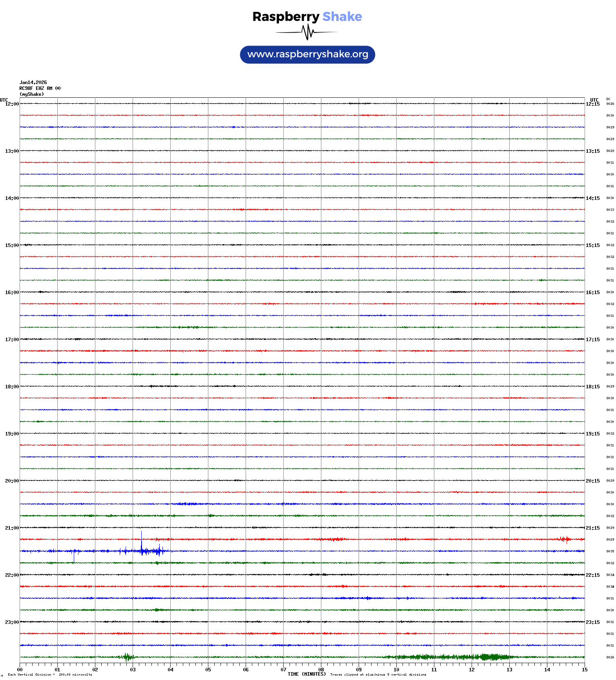Click the red burst near minute 14 on the 21:15 trace
The height and width of the screenshot is (680, 616).
click(565, 539)
